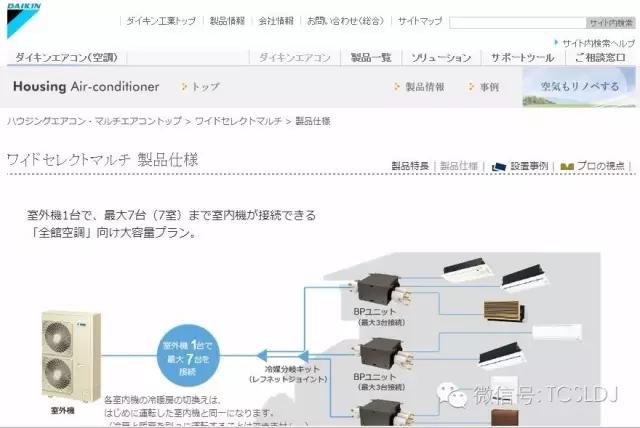This screenshot has height=428, width=640.
Task: Focus the site search input field
Action: 518,23
